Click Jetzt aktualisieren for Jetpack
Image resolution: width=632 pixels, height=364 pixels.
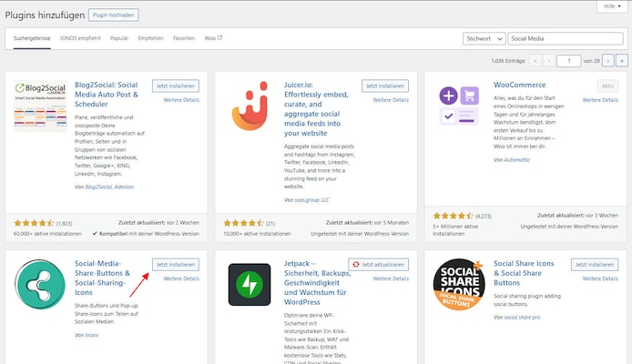[379, 265]
